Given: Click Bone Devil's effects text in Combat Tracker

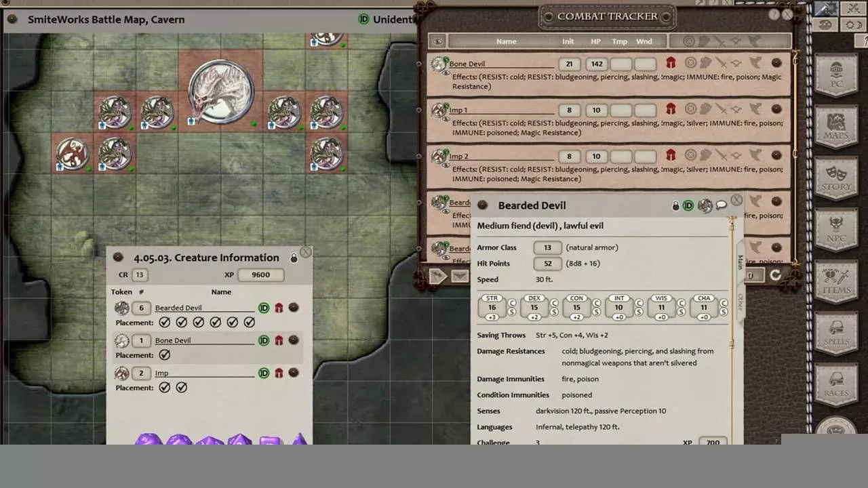Looking at the screenshot, I should [x=617, y=82].
